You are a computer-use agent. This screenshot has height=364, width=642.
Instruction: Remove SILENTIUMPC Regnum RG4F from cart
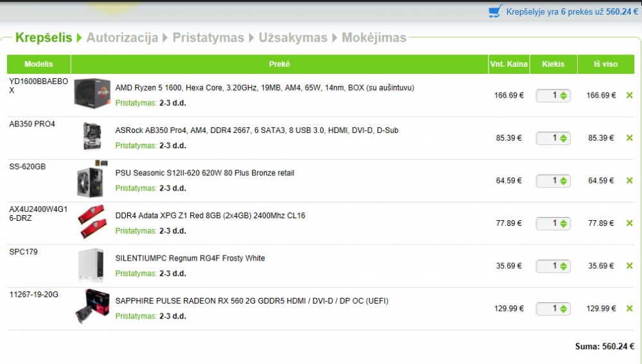(x=629, y=266)
